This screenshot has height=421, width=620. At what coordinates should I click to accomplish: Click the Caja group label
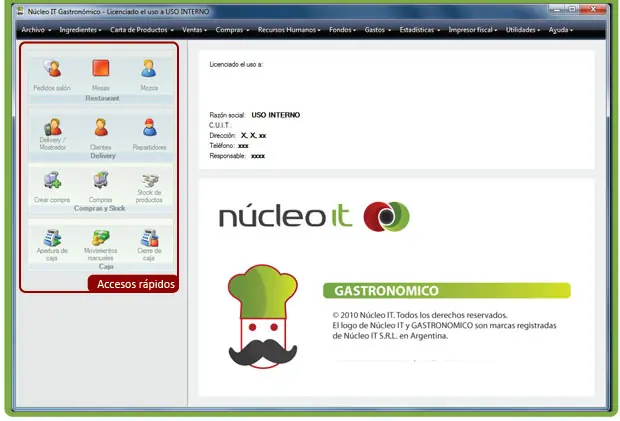[x=106, y=266]
